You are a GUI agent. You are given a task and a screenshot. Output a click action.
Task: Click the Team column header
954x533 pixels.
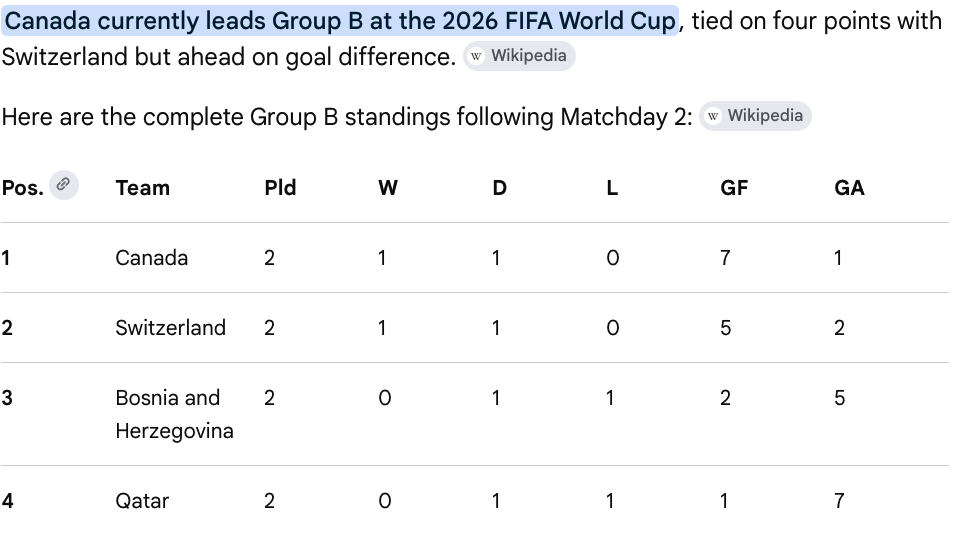click(142, 188)
